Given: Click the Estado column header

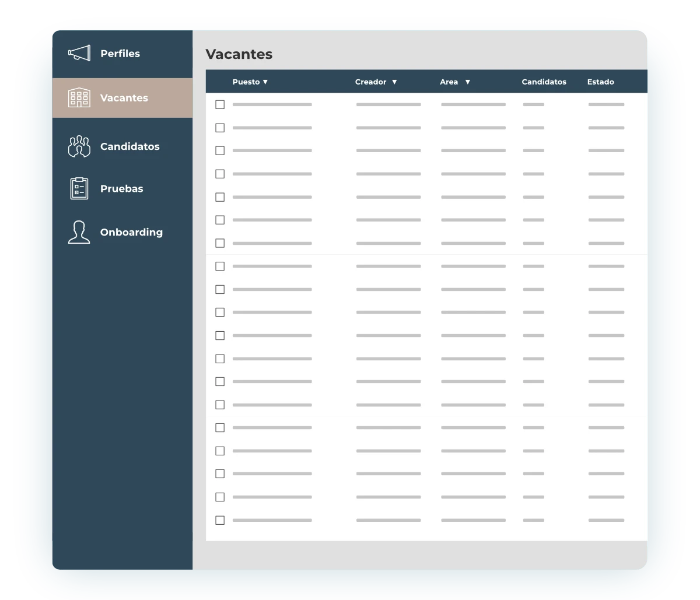Looking at the screenshot, I should pyautogui.click(x=600, y=82).
